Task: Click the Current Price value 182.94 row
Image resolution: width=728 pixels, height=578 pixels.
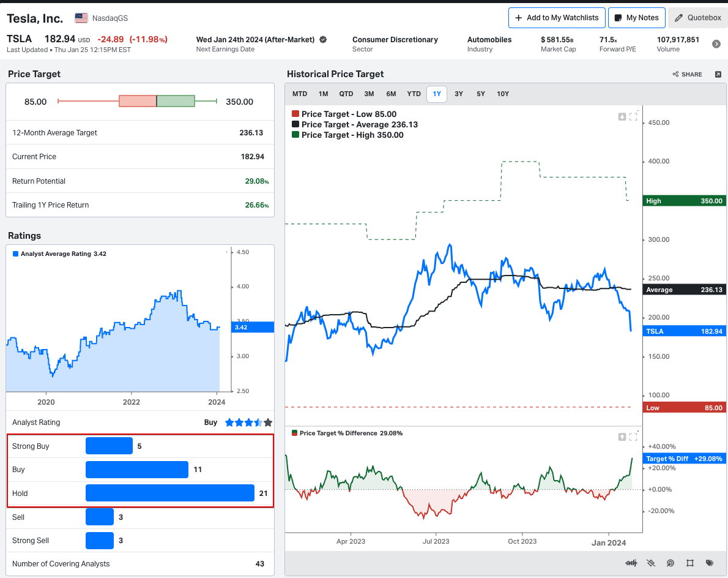Action: point(139,157)
